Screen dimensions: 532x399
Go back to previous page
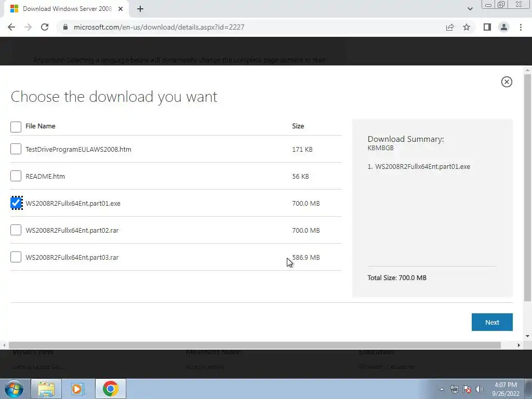pos(11,27)
